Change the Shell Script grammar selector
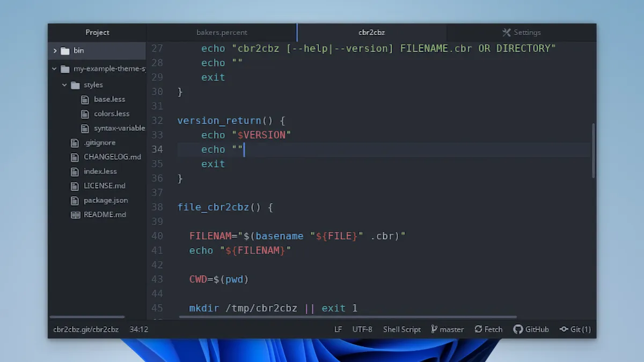This screenshot has width=644, height=362. click(401, 329)
